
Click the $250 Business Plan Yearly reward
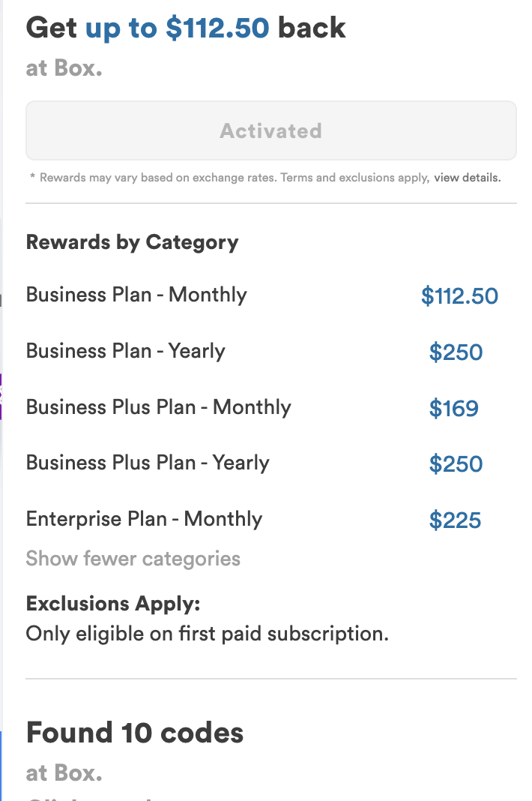pos(456,352)
